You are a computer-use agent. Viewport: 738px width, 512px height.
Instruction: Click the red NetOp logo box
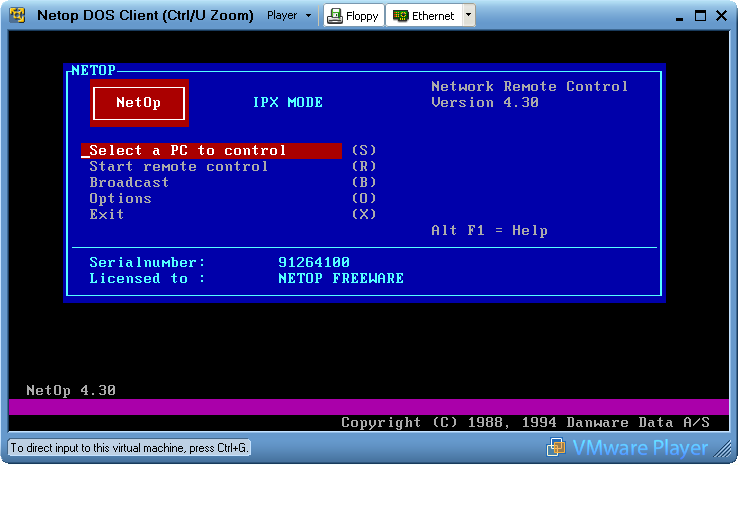139,103
